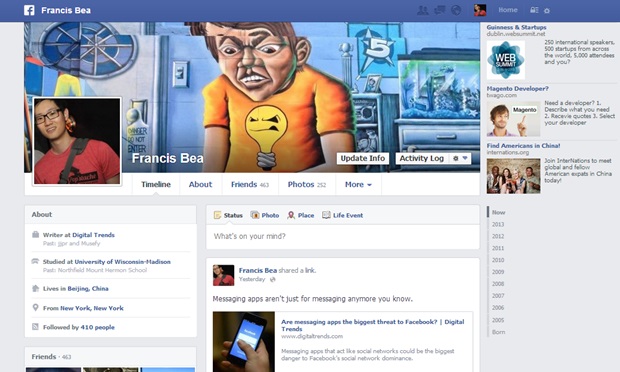Open the Friends 463 tab

coord(250,184)
